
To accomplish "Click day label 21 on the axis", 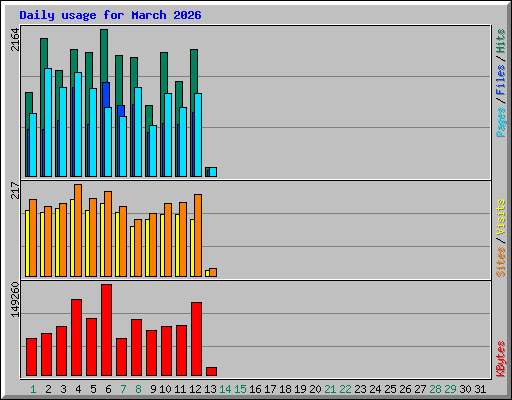I will pyautogui.click(x=330, y=389).
